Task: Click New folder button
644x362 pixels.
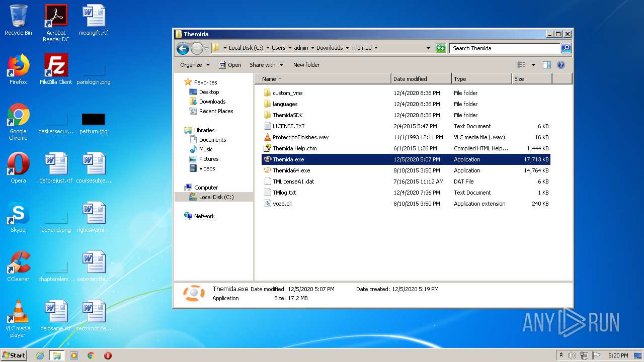Action: (306, 65)
